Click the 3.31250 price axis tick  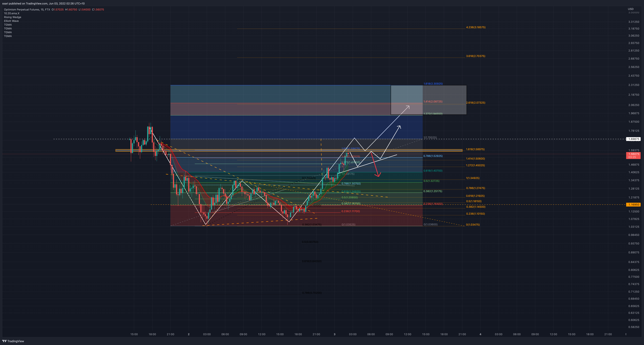click(634, 22)
